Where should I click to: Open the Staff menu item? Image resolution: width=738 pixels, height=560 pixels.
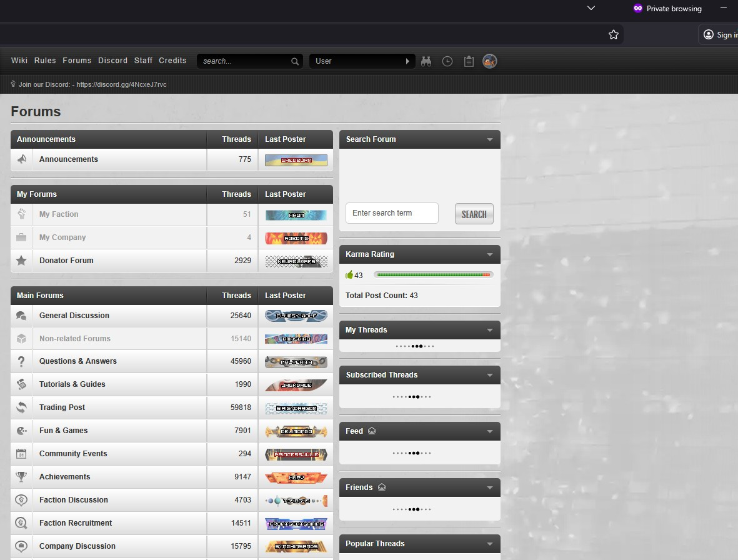point(143,61)
